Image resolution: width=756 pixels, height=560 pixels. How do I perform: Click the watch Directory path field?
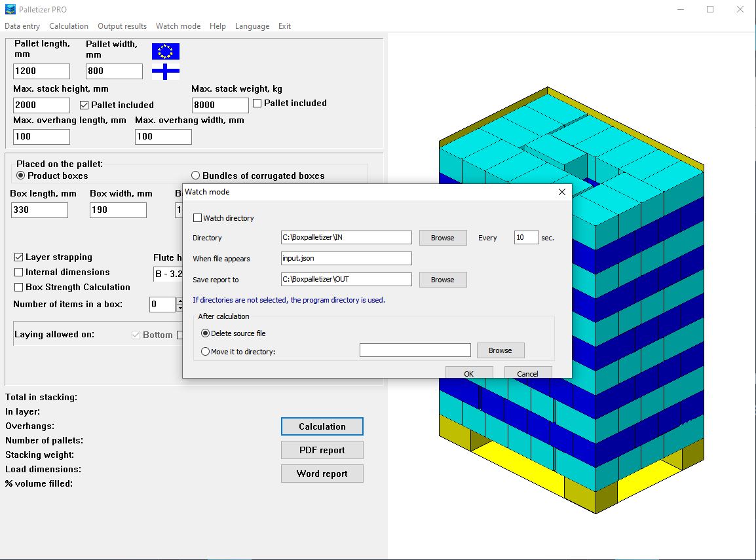tap(346, 237)
